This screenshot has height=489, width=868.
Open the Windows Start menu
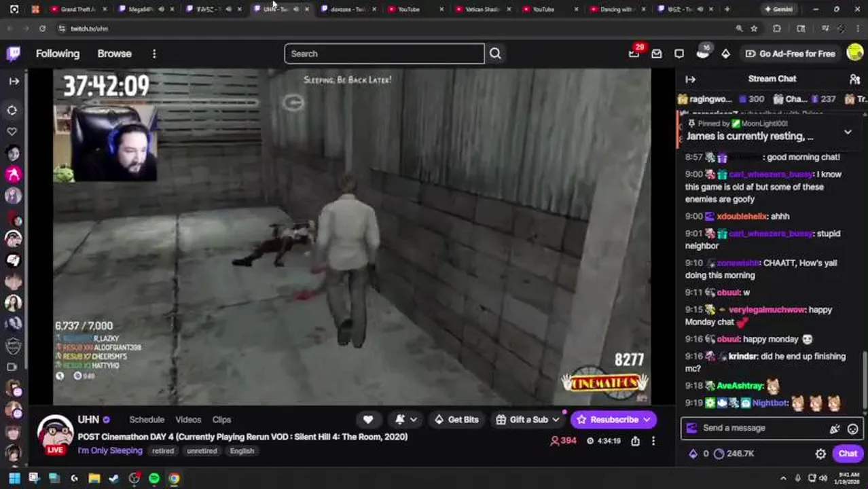[14, 478]
